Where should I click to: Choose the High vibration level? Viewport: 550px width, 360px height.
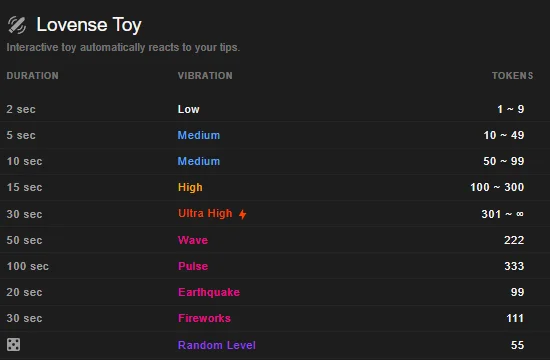pyautogui.click(x=190, y=187)
